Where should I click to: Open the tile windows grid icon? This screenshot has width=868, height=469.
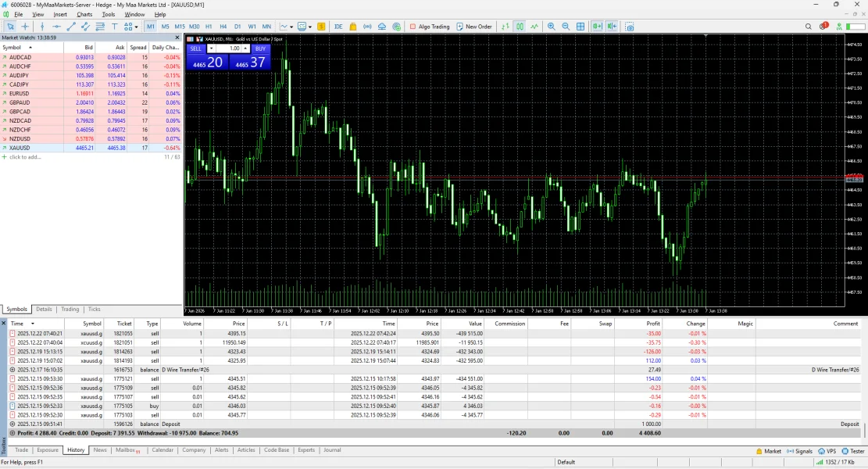pyautogui.click(x=580, y=27)
